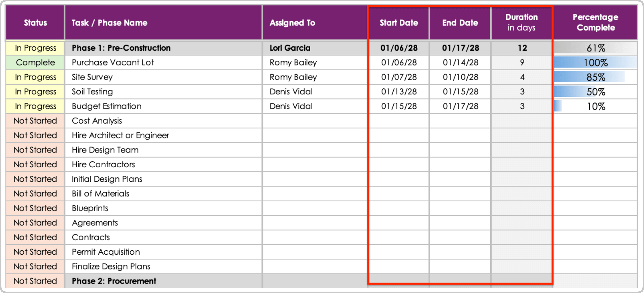
Task: Select the Soil Testing start date 01/13/28
Action: [x=399, y=92]
